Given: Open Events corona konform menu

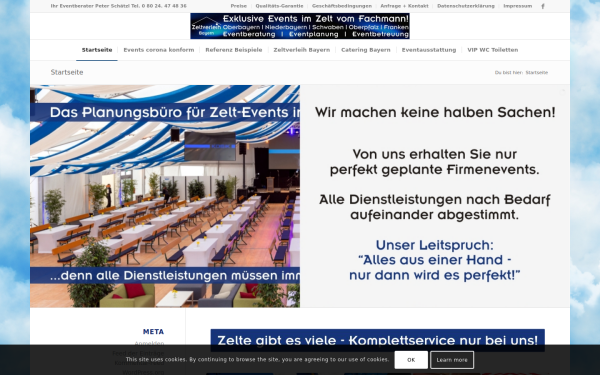Looking at the screenshot, I should pos(159,50).
